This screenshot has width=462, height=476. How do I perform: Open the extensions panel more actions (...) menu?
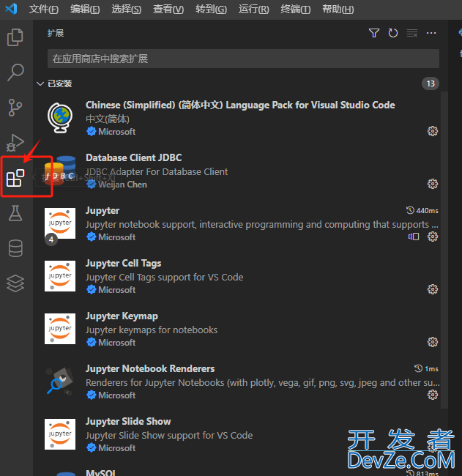431,33
